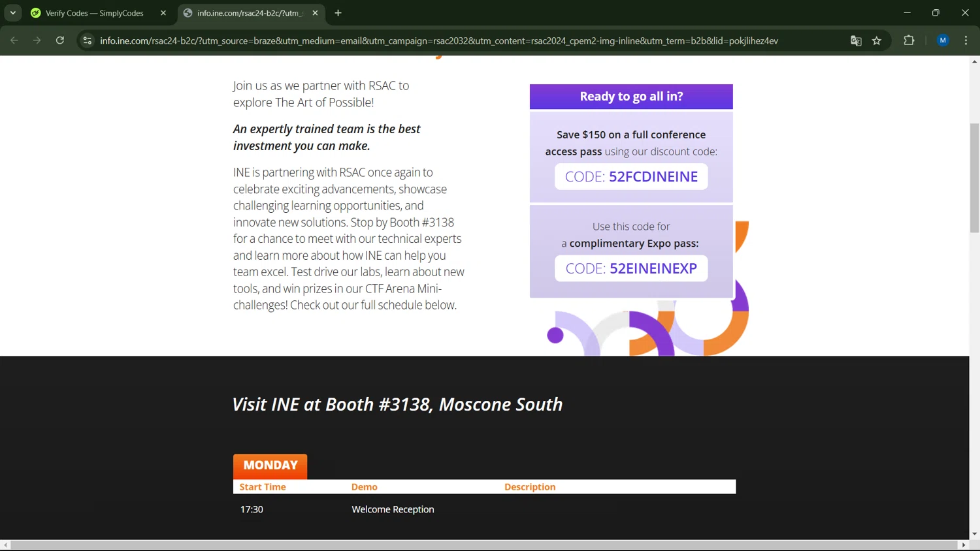Click the scroll up arrow of vertical scrollbar

pos(974,61)
